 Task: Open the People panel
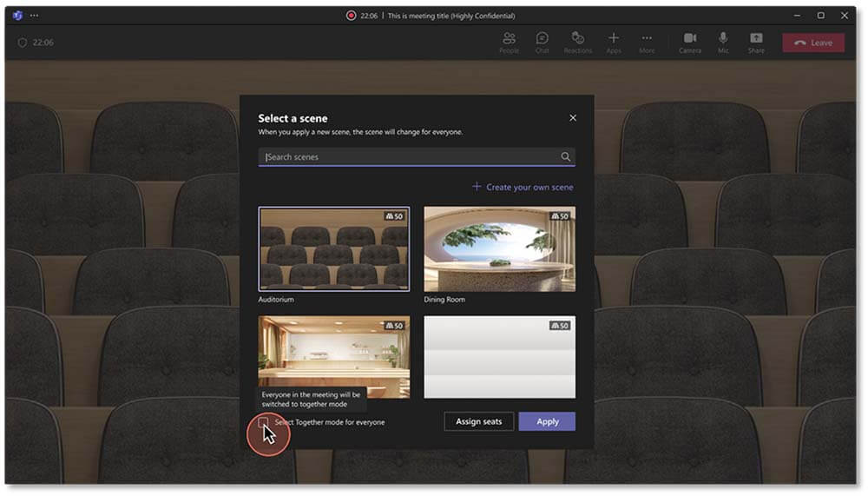click(x=509, y=42)
